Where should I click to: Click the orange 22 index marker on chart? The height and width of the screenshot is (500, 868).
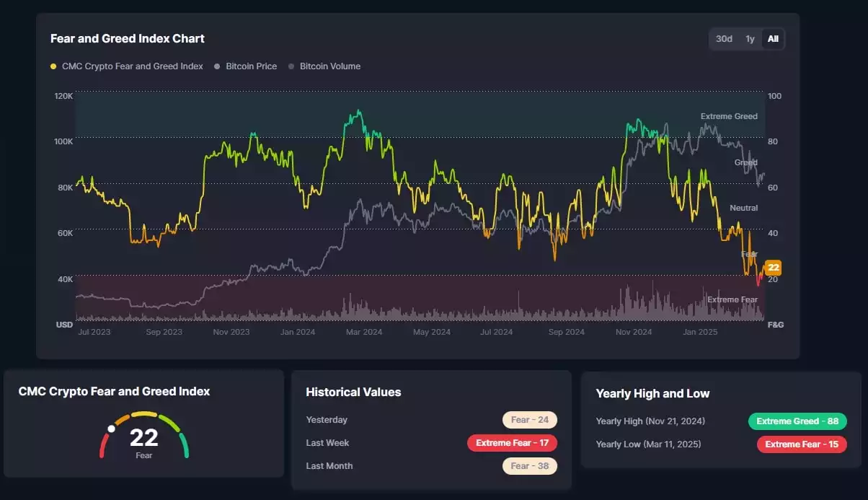click(773, 267)
